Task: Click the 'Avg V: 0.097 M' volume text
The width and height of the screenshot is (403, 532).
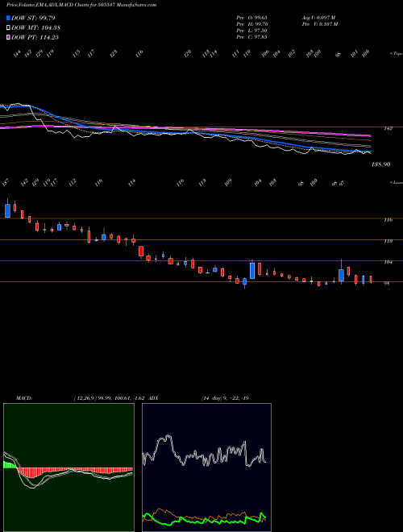Action: 318,18
